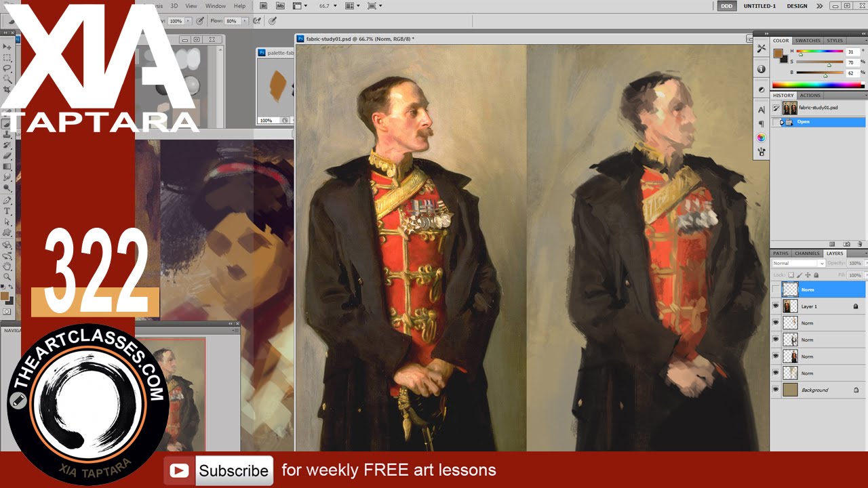Image resolution: width=868 pixels, height=488 pixels.
Task: Select the Gradient tool
Action: [7, 166]
